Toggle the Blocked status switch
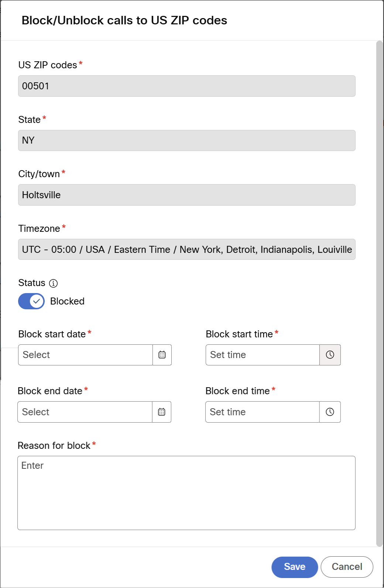The height and width of the screenshot is (588, 384). [31, 301]
